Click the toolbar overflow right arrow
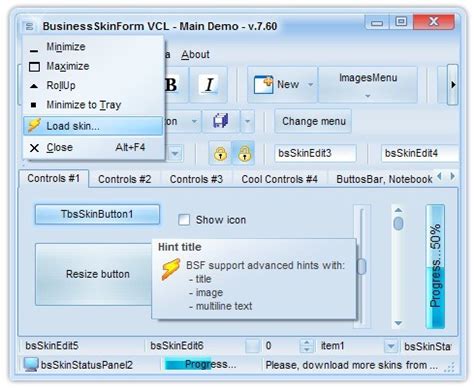Viewport: 474px width, 389px height. click(x=452, y=85)
